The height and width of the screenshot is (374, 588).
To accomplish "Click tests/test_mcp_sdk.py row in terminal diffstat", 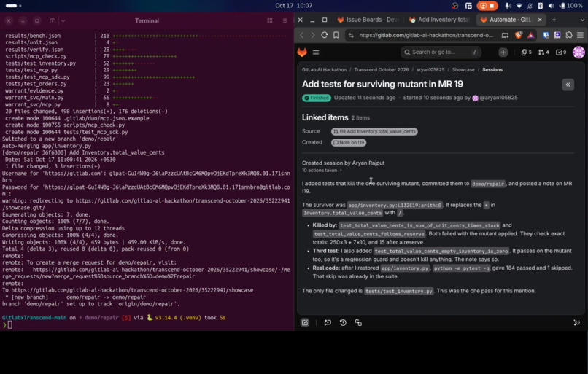I will (x=100, y=77).
